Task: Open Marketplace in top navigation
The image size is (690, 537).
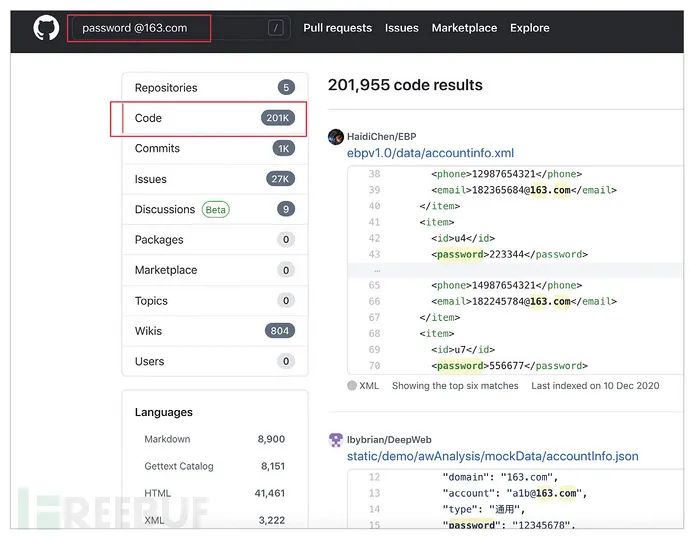Action: click(x=464, y=28)
